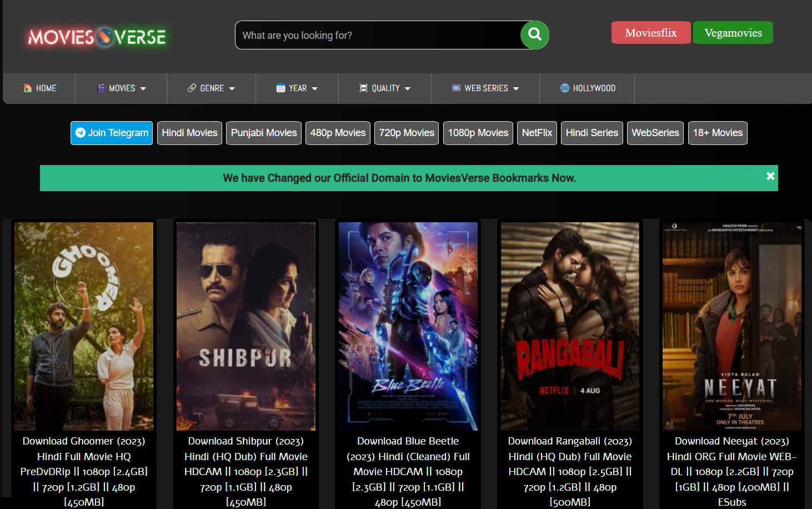The image size is (812, 509).
Task: Open the Download Neeyat (2023) title link
Action: [732, 471]
